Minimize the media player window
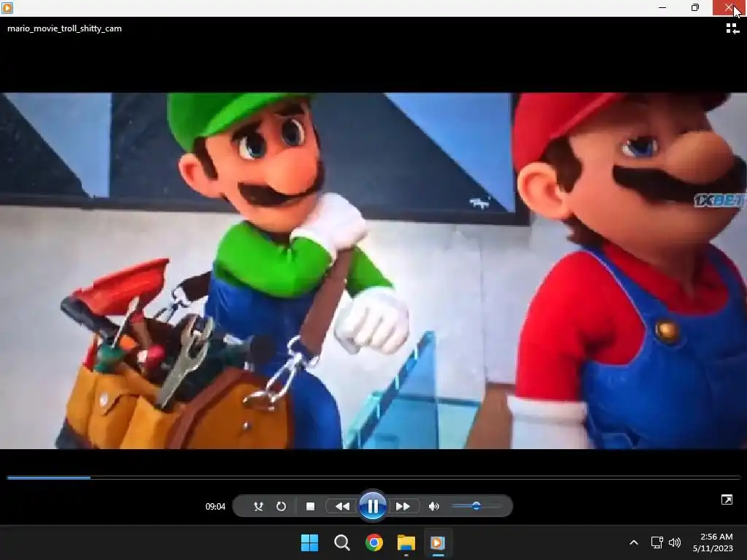The height and width of the screenshot is (560, 747). click(x=662, y=7)
